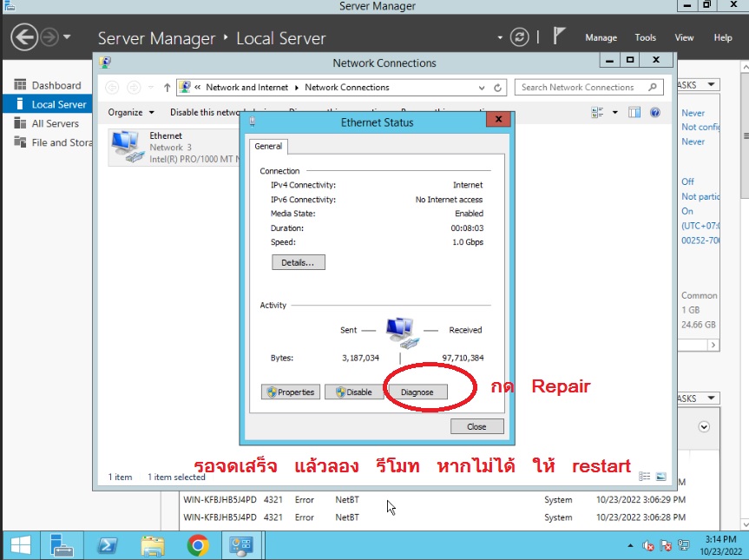Click the Server Manager refresh icon
Viewport: 749px width, 560px height.
point(519,37)
